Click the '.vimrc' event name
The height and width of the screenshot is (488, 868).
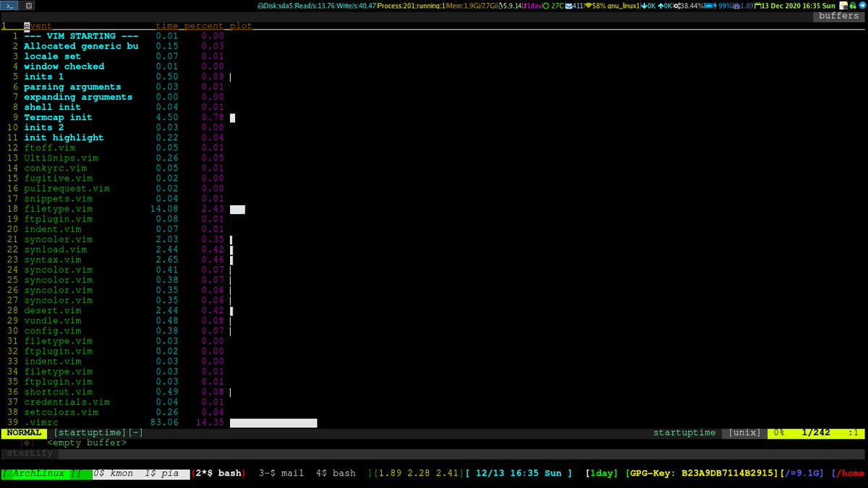pos(41,422)
